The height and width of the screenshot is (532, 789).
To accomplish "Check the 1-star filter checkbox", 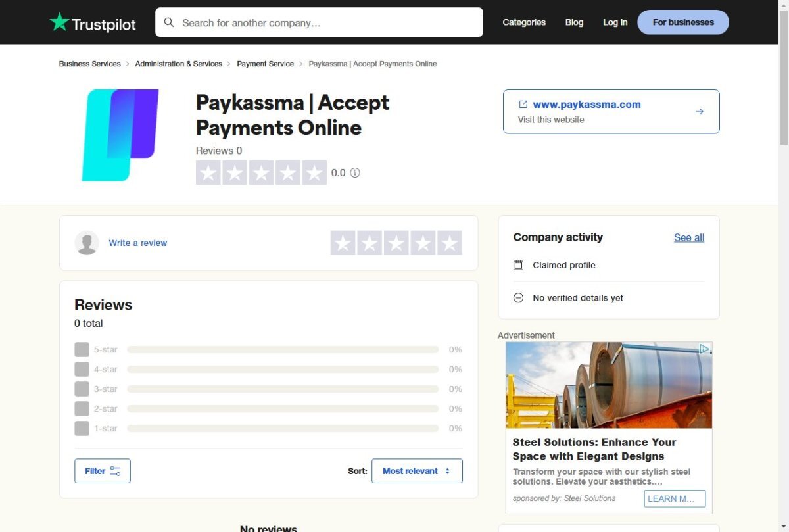I will [82, 428].
